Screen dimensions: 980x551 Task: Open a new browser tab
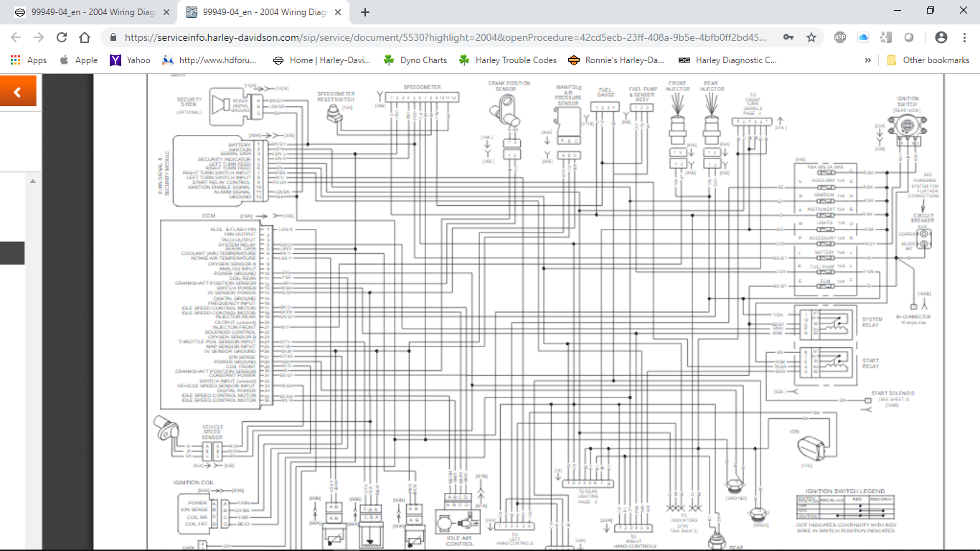tap(365, 12)
